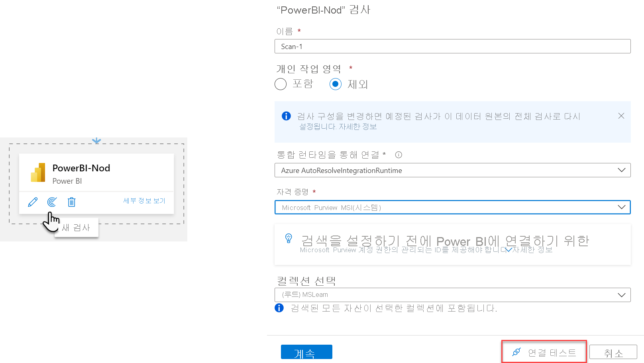Start a new scan with the target icon
Screen dimensions: 644x363
[x=52, y=202]
